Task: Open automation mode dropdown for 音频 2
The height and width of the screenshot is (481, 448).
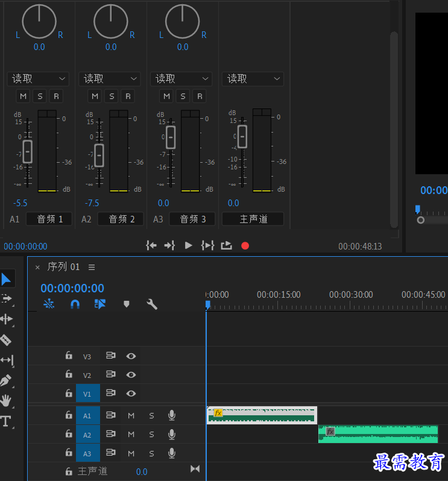Action: [x=110, y=79]
